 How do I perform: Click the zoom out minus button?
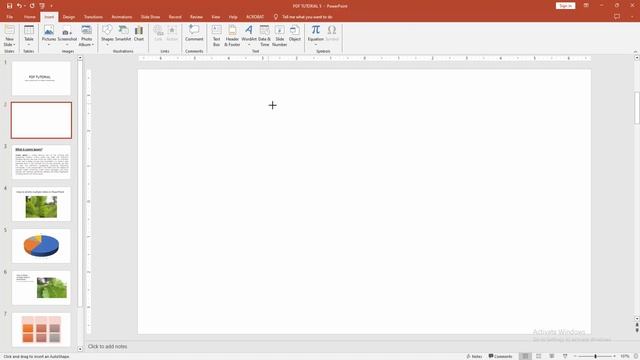coord(575,356)
